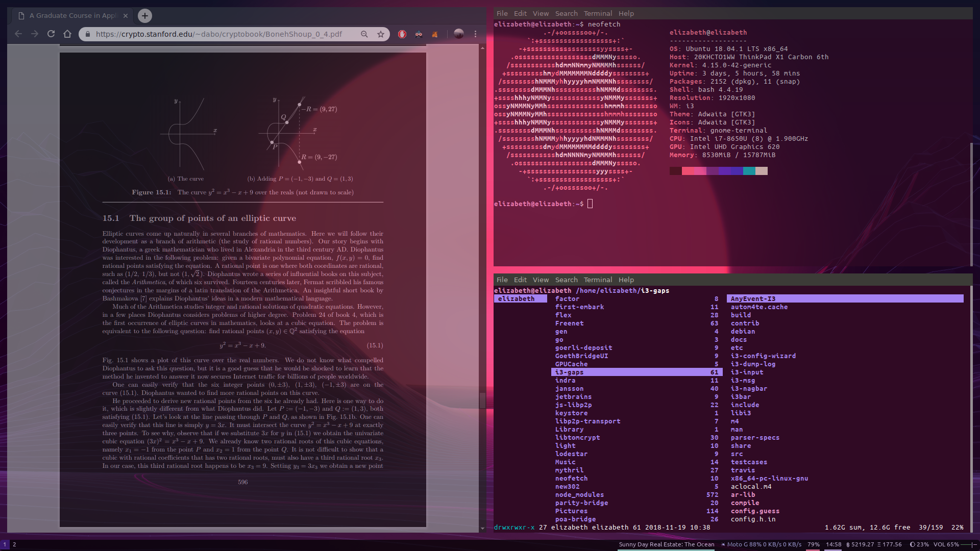
Task: Switch to i3 workspace 1
Action: [5, 544]
